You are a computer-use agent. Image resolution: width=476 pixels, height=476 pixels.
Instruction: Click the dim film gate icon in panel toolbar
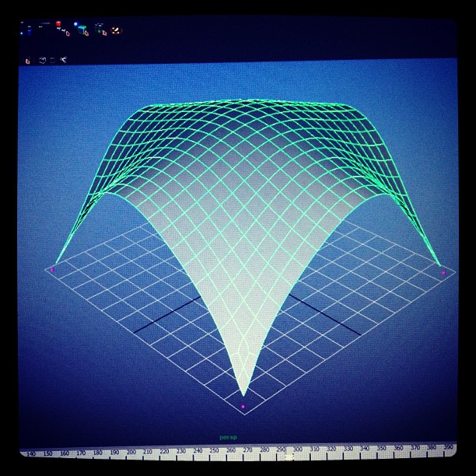pyautogui.click(x=53, y=60)
